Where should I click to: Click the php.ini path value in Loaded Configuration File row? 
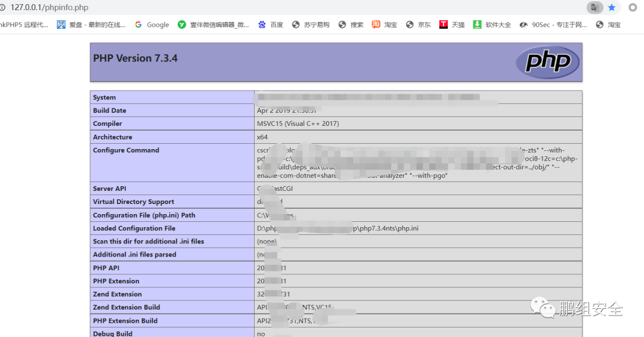tap(338, 228)
